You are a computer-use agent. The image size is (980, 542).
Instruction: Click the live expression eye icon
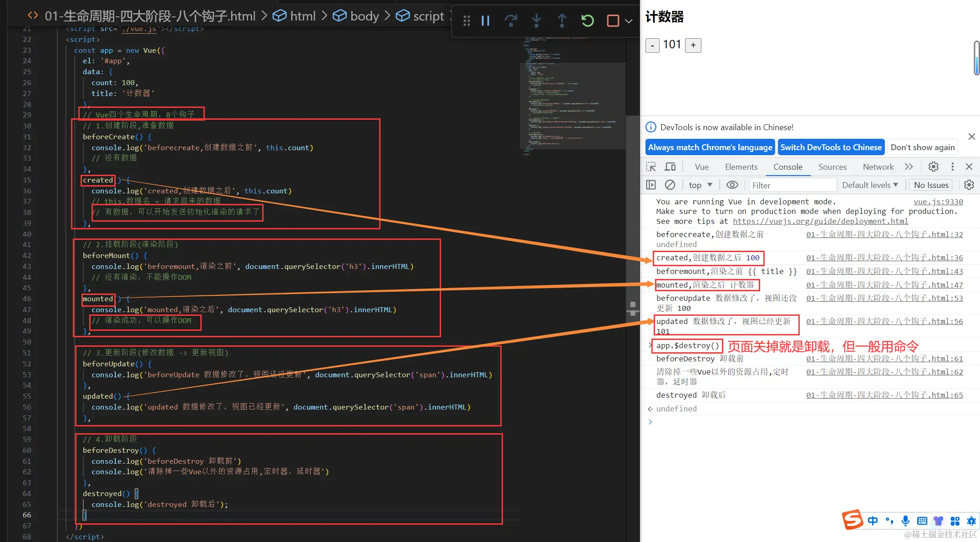click(732, 185)
